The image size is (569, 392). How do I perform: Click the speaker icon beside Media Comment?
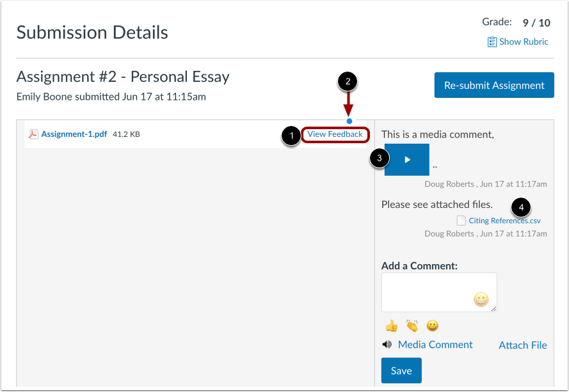click(387, 344)
